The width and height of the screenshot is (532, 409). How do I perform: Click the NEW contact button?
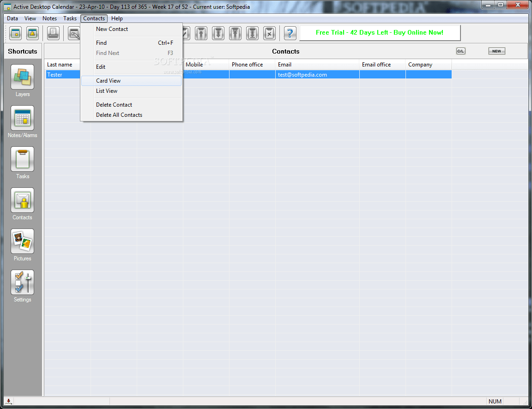tap(496, 51)
